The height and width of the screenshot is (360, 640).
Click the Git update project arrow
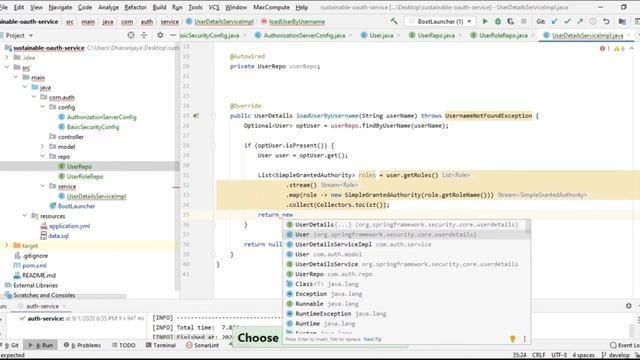[x=554, y=21]
